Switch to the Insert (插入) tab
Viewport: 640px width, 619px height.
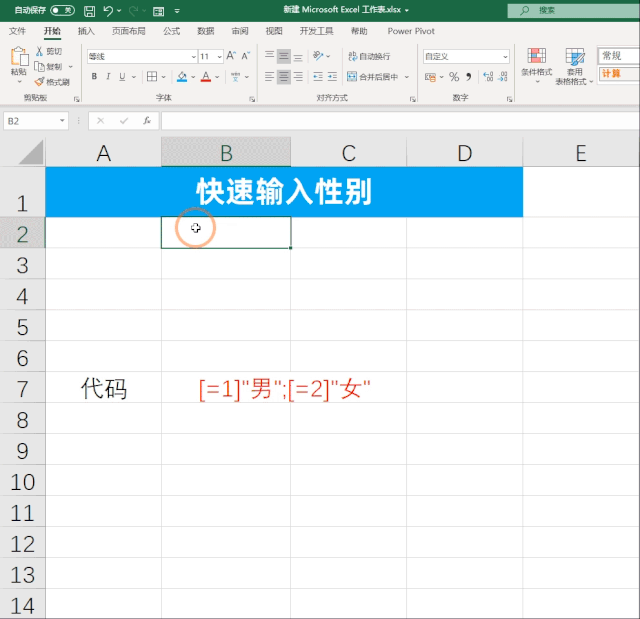86,31
